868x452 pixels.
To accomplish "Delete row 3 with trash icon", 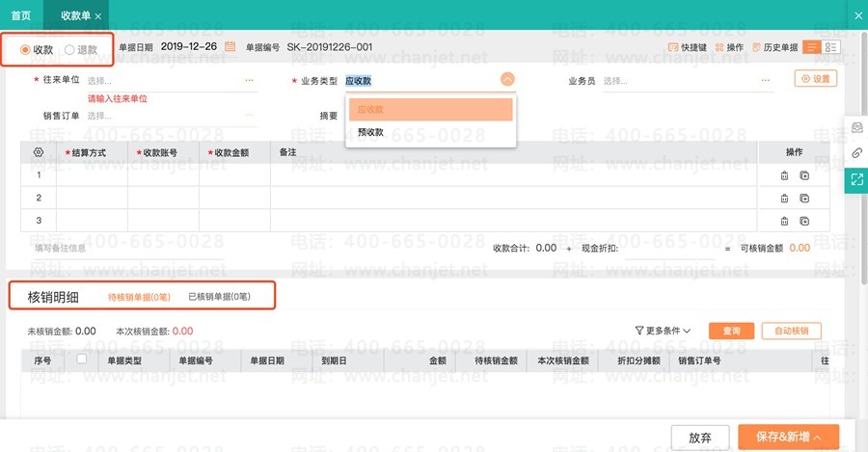I will (x=784, y=221).
